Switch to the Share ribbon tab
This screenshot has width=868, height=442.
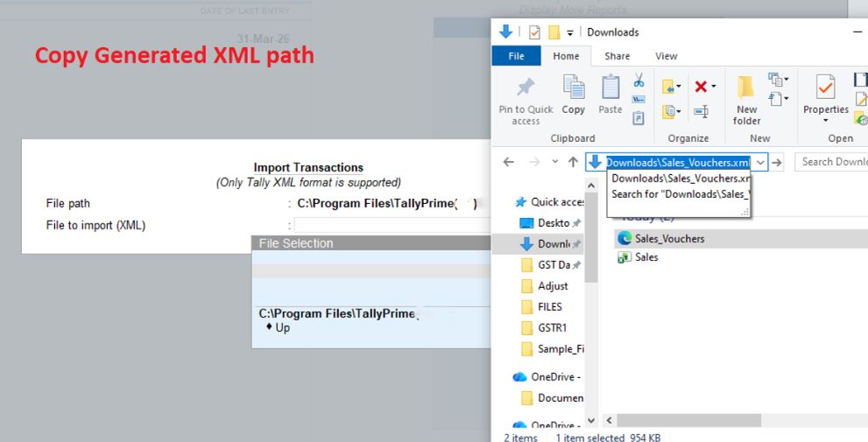pos(617,56)
